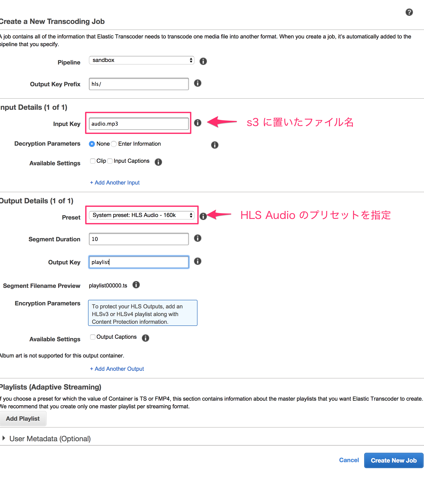Expand User Metadata (Optional) section

tap(4, 438)
